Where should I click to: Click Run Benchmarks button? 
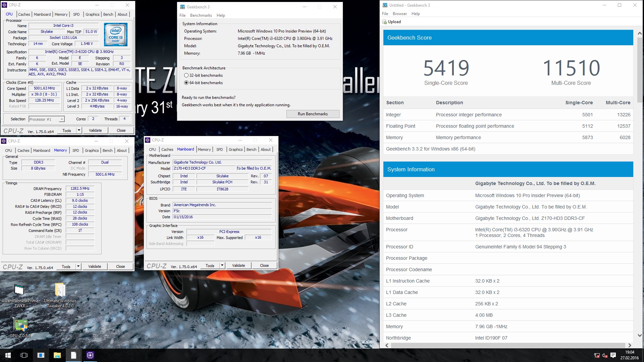point(313,114)
